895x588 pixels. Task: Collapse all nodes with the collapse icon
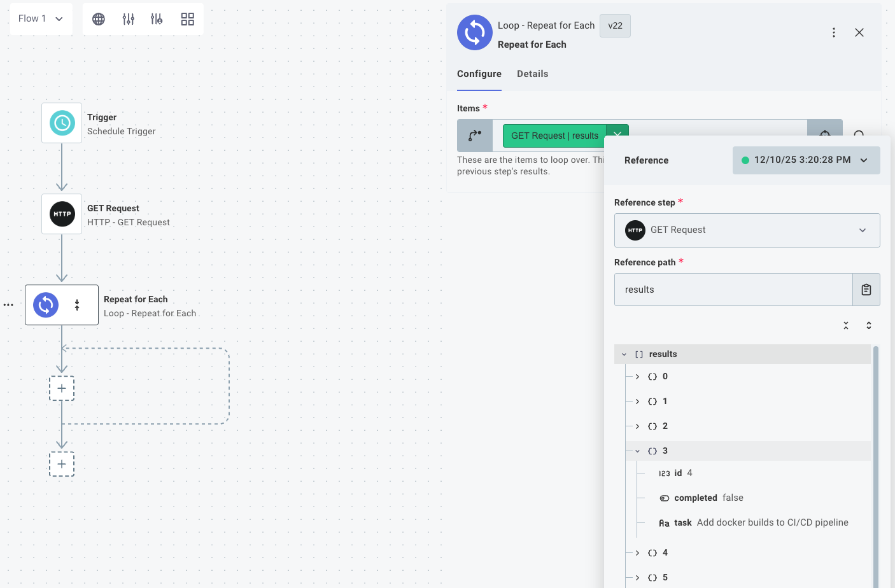845,325
